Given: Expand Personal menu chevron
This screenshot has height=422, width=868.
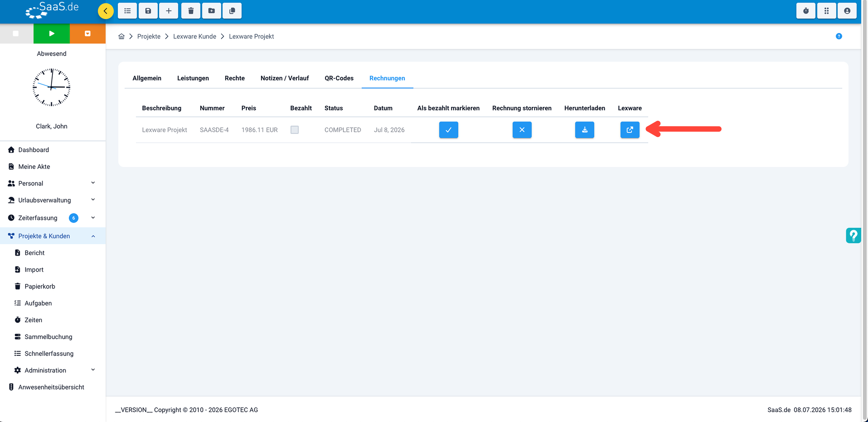Looking at the screenshot, I should (x=93, y=183).
